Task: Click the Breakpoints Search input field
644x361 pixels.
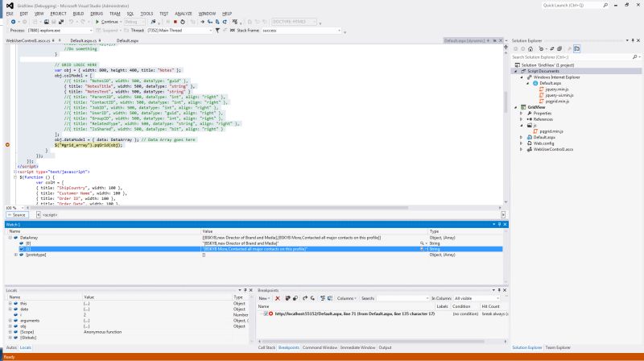Action: coord(402,298)
